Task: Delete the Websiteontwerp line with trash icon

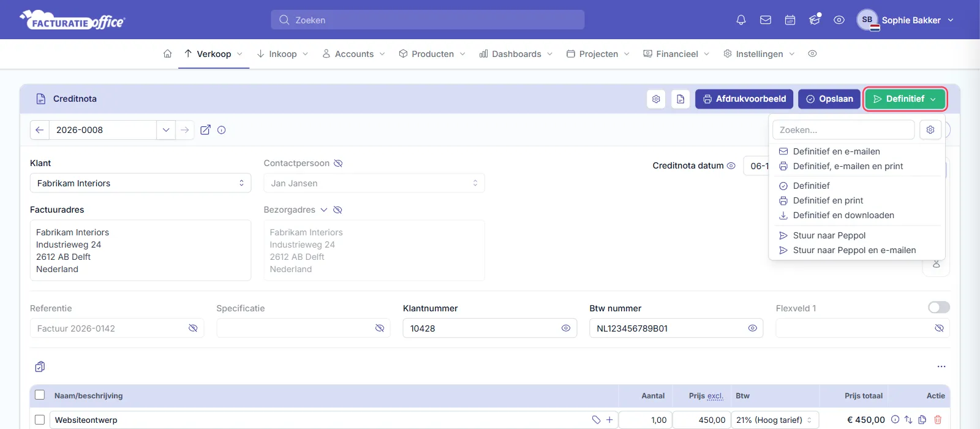Action: (x=938, y=420)
